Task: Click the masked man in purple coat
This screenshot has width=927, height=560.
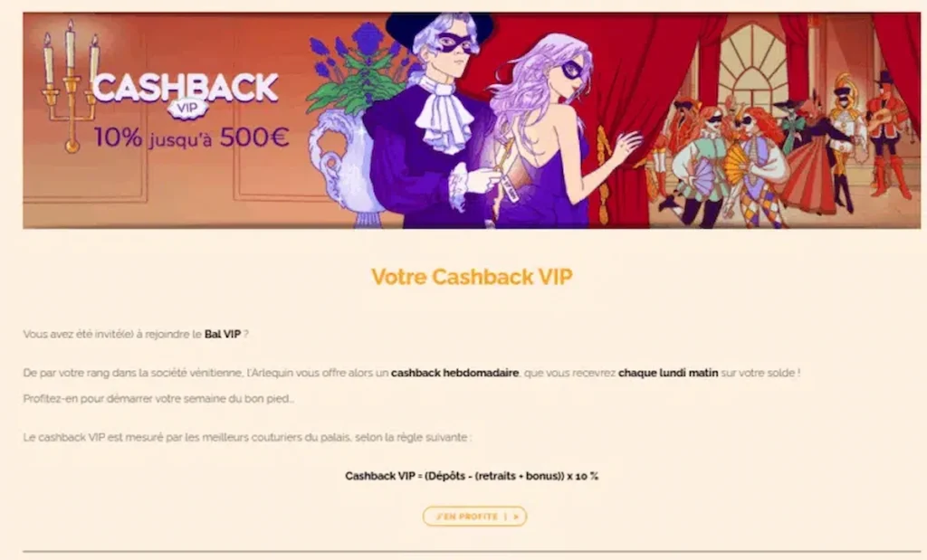Action: click(x=432, y=121)
